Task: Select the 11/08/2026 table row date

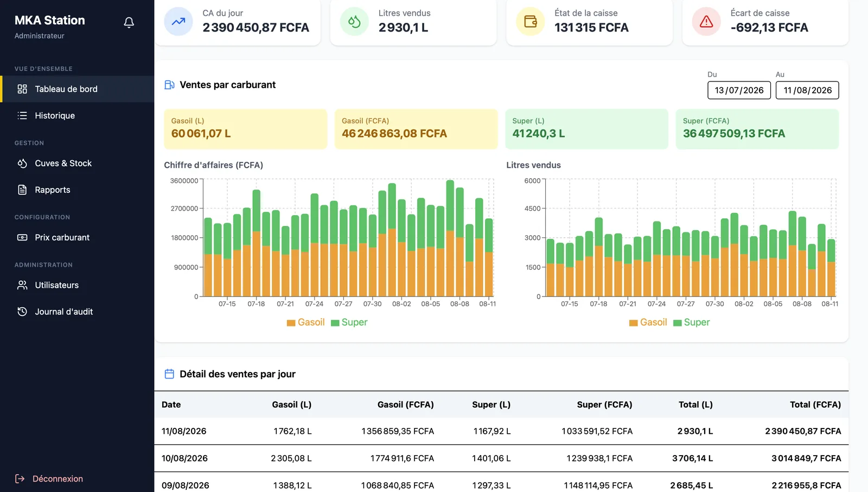Action: [x=184, y=431]
